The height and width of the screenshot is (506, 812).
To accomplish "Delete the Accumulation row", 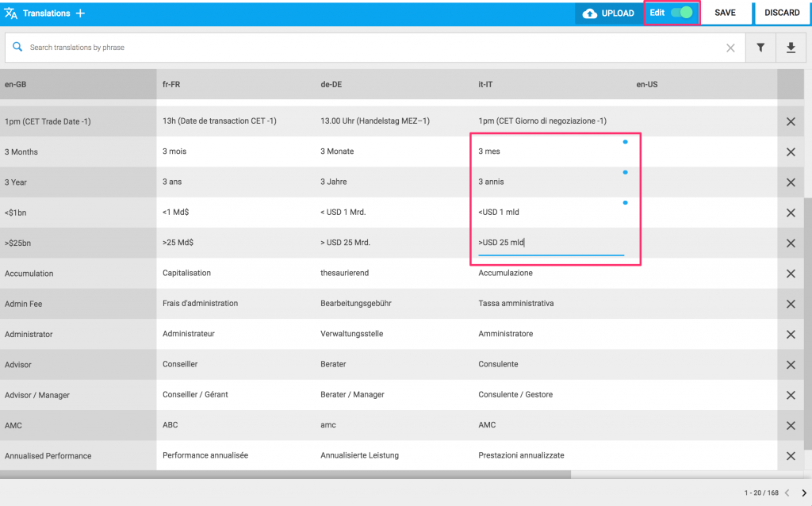I will [791, 274].
